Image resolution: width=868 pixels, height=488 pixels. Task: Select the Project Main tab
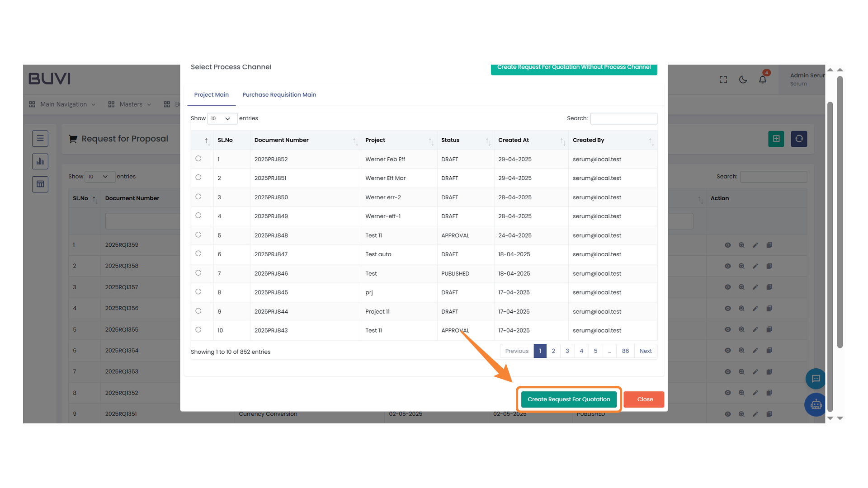coord(211,94)
